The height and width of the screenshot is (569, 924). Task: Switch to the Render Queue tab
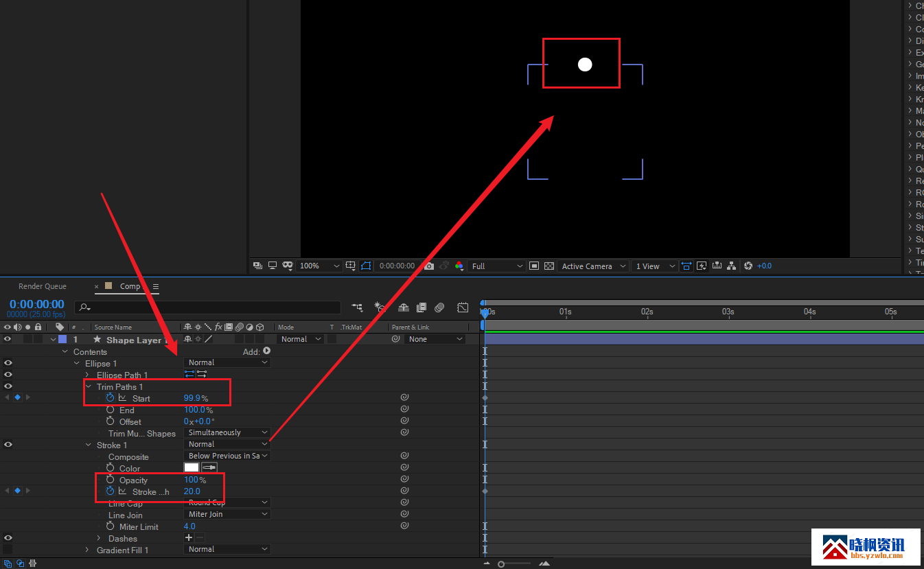click(x=43, y=286)
